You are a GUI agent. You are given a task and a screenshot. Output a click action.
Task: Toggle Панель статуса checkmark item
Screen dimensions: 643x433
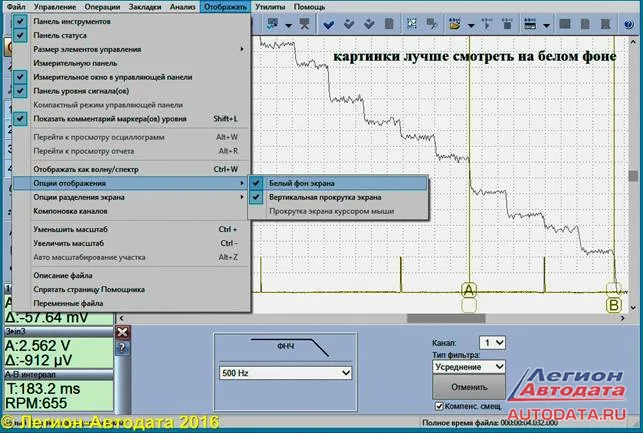click(131, 35)
